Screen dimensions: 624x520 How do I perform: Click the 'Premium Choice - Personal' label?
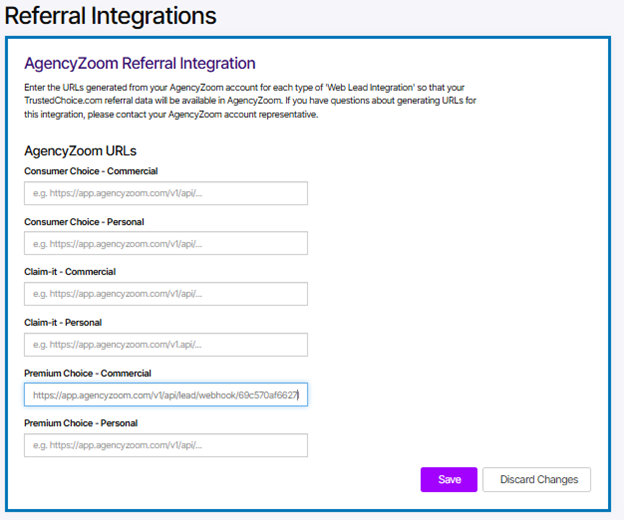[x=81, y=423]
